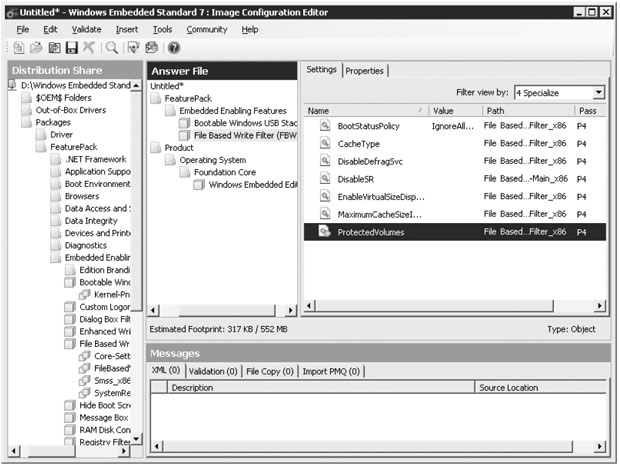This screenshot has height=467, width=620.
Task: Click the IgnoreAll value of BootStatusPolicy
Action: (x=452, y=126)
